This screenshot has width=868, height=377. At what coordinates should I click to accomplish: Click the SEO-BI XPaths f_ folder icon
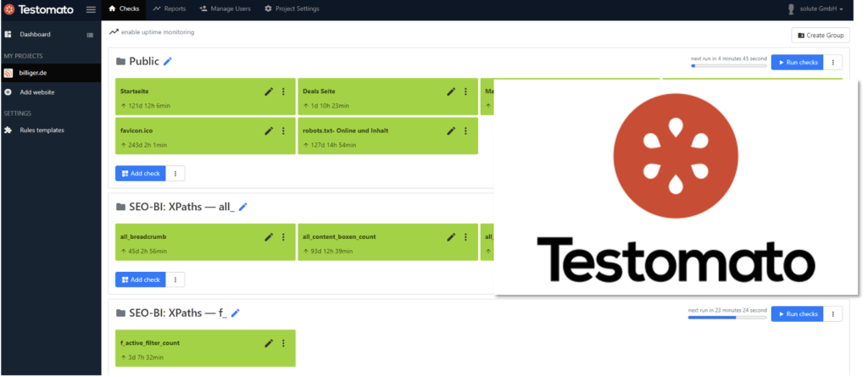[120, 313]
